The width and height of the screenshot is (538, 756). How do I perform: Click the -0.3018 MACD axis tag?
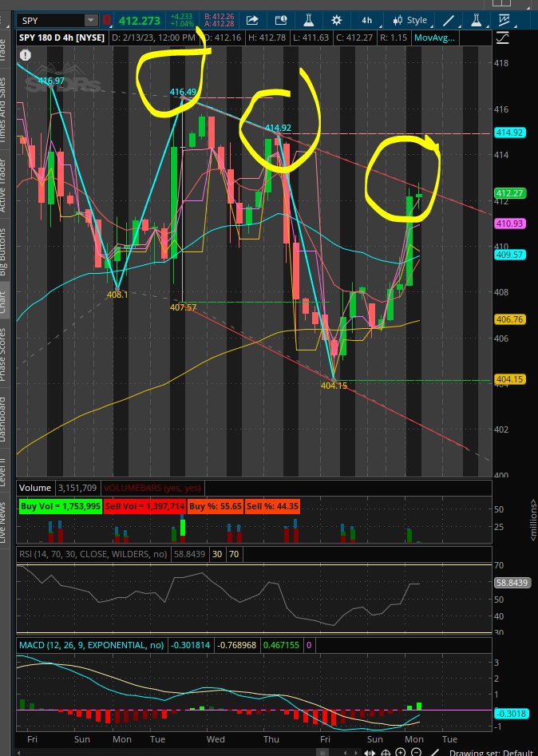512,714
